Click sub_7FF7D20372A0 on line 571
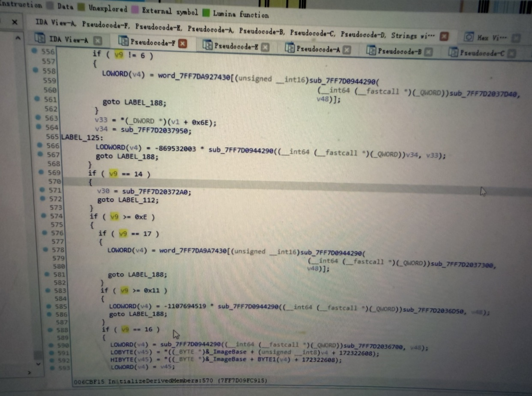 point(156,191)
